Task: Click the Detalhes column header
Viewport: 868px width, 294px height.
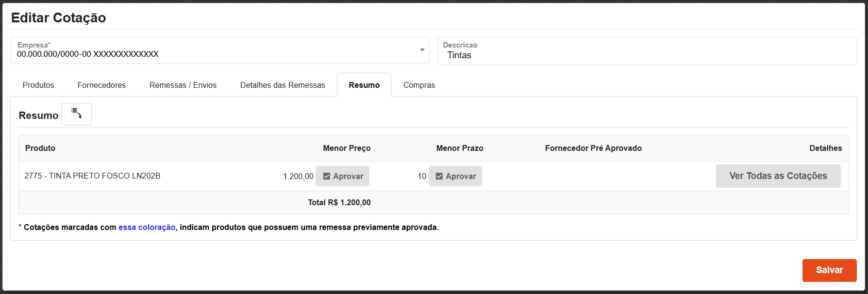Action: pyautogui.click(x=825, y=148)
